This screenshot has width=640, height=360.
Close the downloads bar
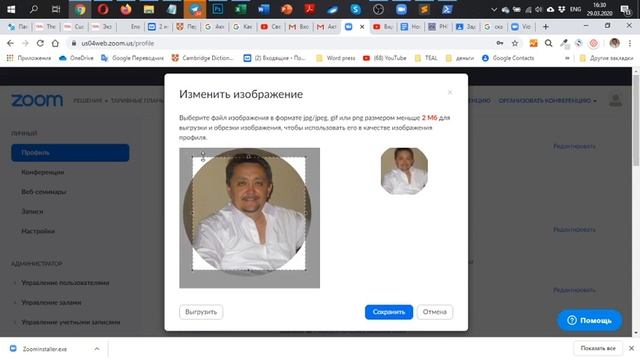coord(631,348)
